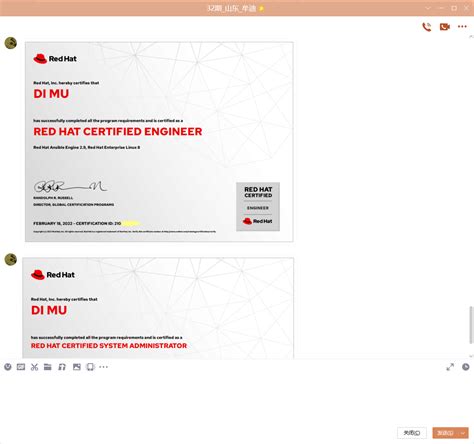The width and height of the screenshot is (474, 444).
Task: Open the title bar dropdown chevron
Action: [x=428, y=8]
